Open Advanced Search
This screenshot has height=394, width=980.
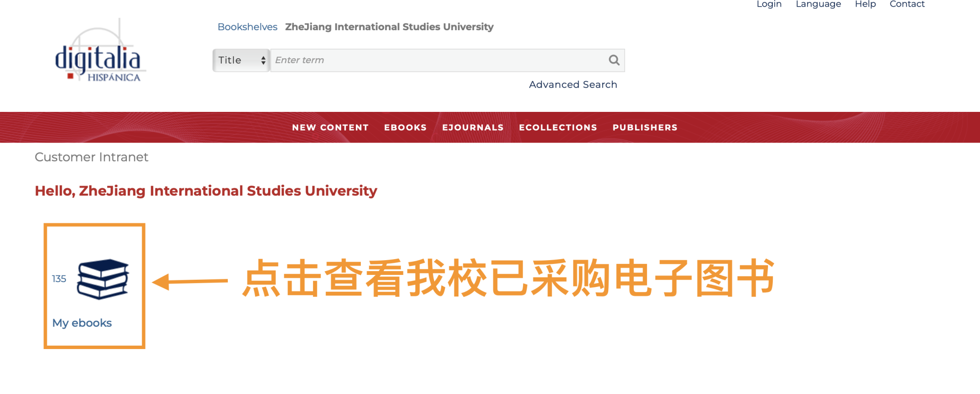click(x=573, y=85)
